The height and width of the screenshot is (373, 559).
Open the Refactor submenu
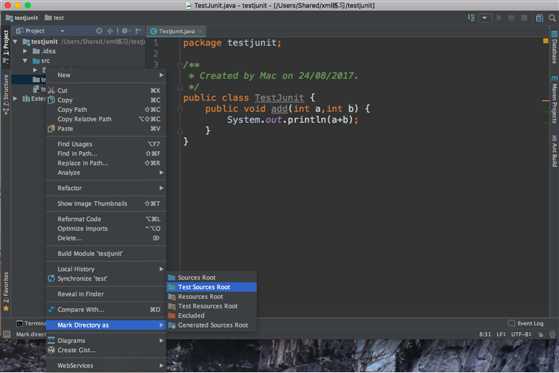[x=107, y=188]
